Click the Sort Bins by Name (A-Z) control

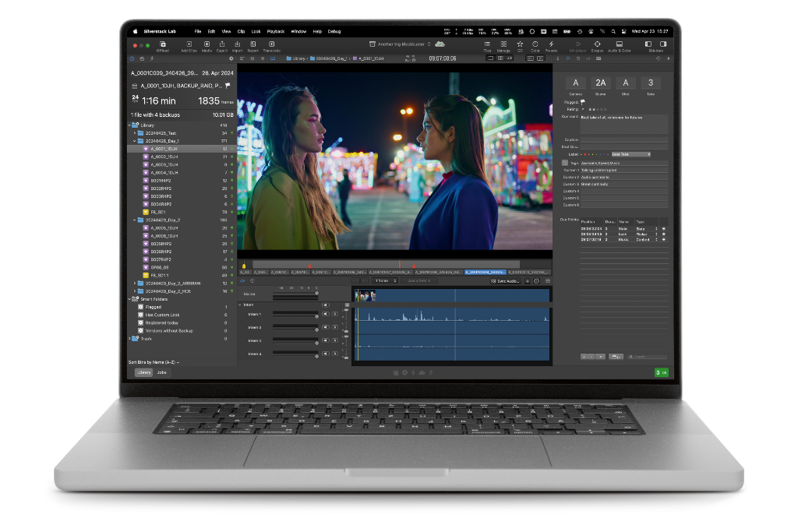pyautogui.click(x=154, y=362)
